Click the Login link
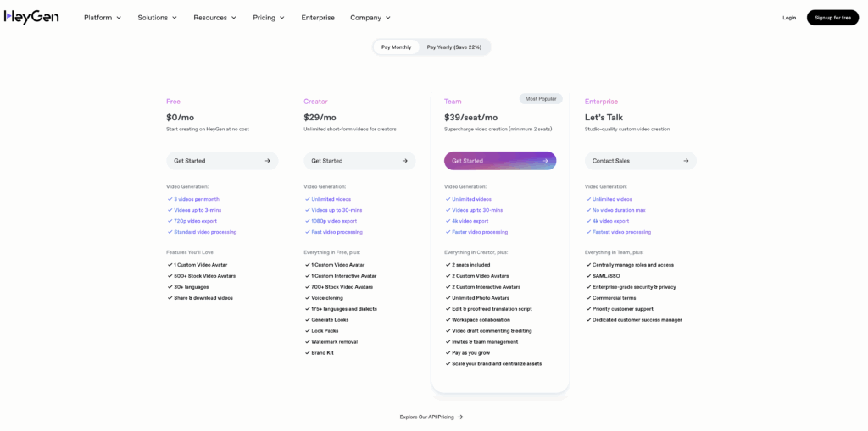Image resolution: width=868 pixels, height=431 pixels. (789, 18)
